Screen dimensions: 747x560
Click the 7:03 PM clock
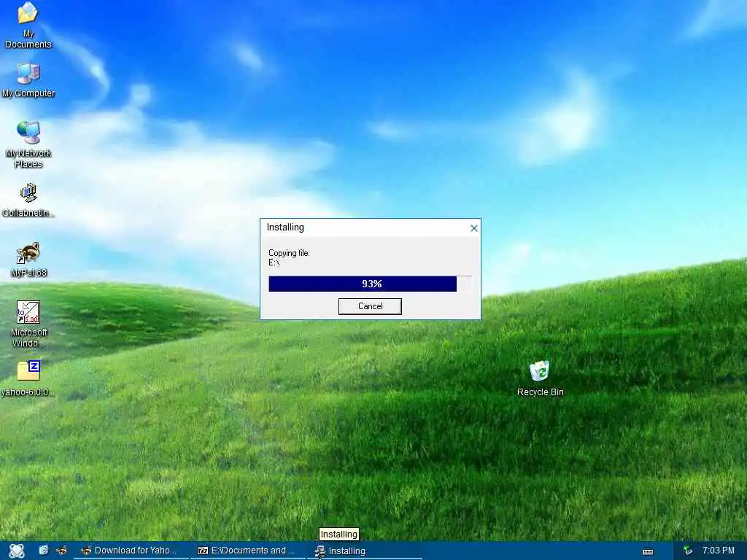click(719, 551)
